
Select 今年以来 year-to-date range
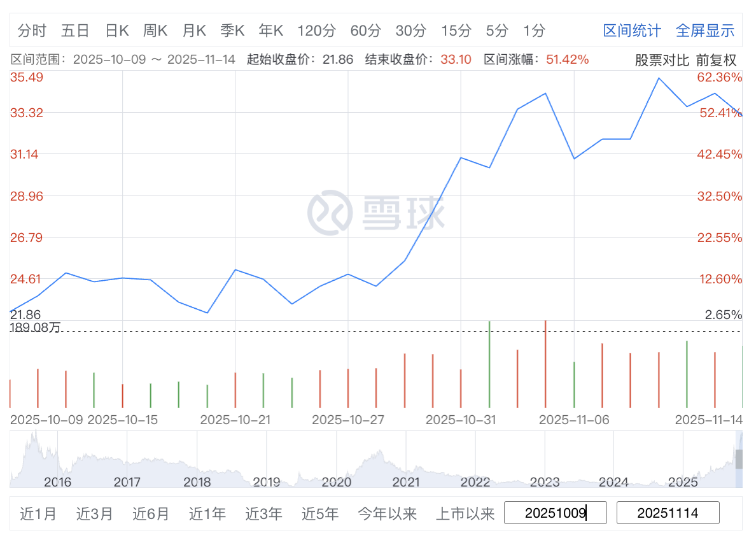click(x=387, y=513)
